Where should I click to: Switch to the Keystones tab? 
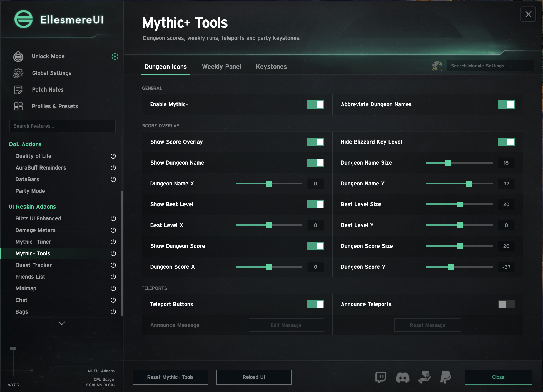coord(271,67)
